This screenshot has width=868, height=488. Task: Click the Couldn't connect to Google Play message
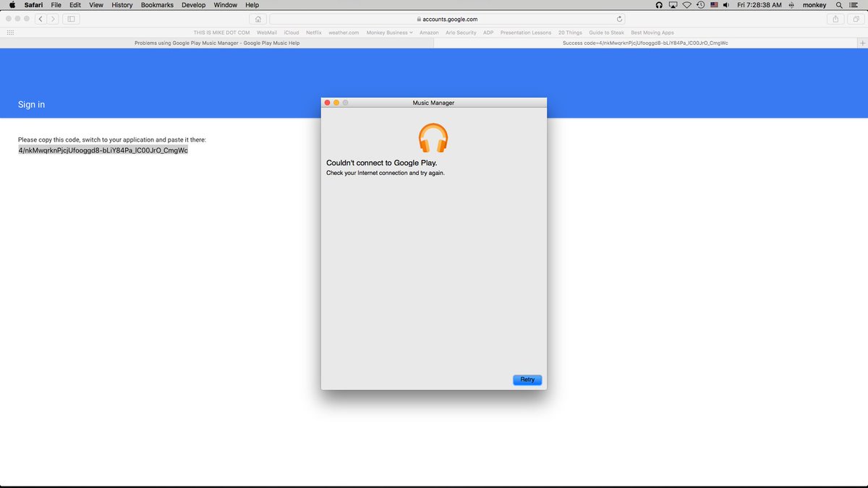pos(382,163)
